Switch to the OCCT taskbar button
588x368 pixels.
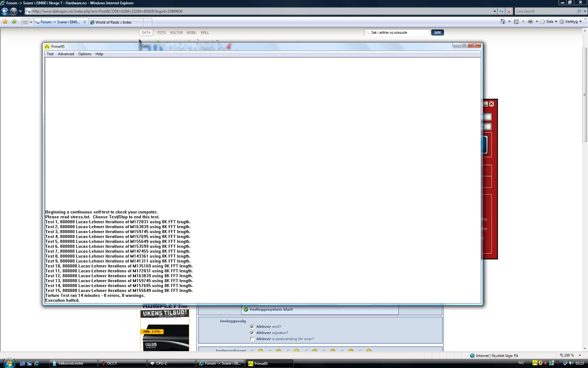(122, 363)
